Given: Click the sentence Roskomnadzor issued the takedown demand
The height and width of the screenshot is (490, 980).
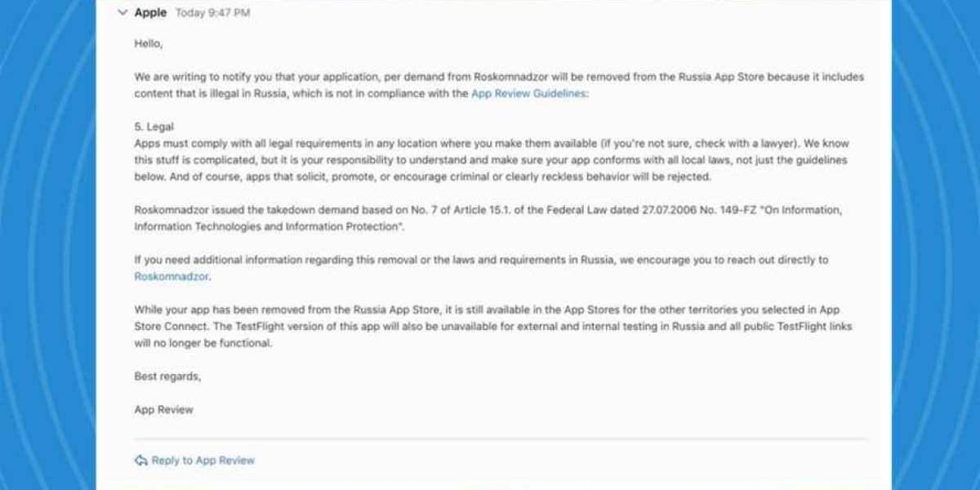Looking at the screenshot, I should (487, 211).
